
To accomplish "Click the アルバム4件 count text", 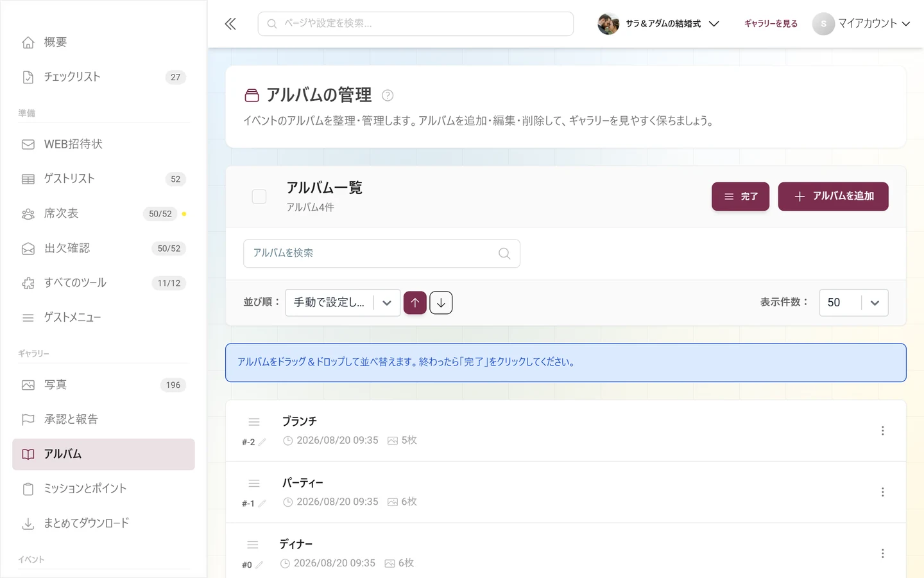I will click(x=311, y=207).
